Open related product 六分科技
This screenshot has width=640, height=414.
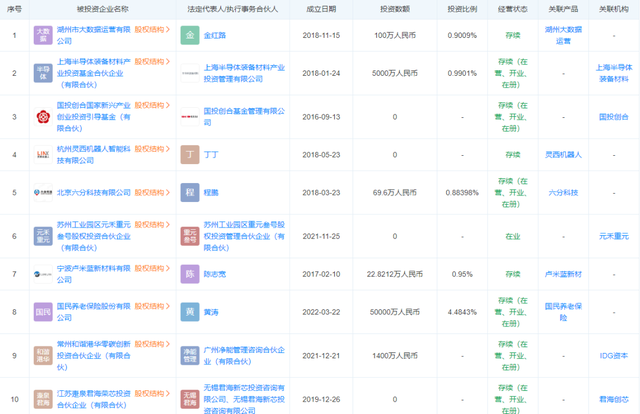(563, 193)
